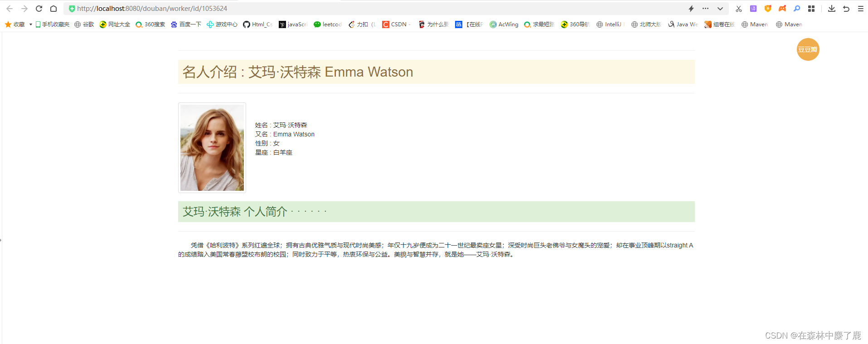The image size is (868, 344).
Task: Open the browser home page
Action: tap(53, 9)
